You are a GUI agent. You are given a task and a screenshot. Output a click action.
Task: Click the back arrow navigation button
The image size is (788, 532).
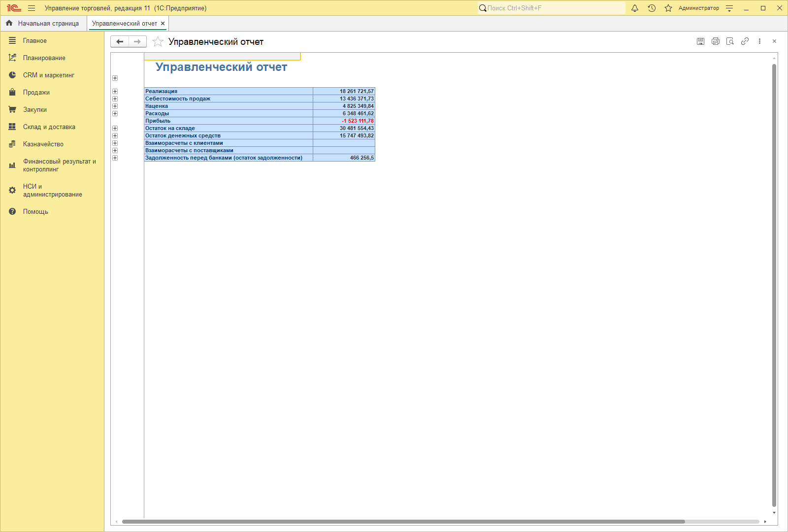pos(120,41)
